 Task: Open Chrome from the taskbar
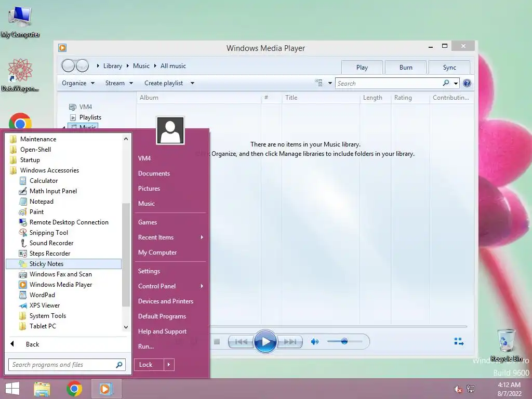[74, 389]
